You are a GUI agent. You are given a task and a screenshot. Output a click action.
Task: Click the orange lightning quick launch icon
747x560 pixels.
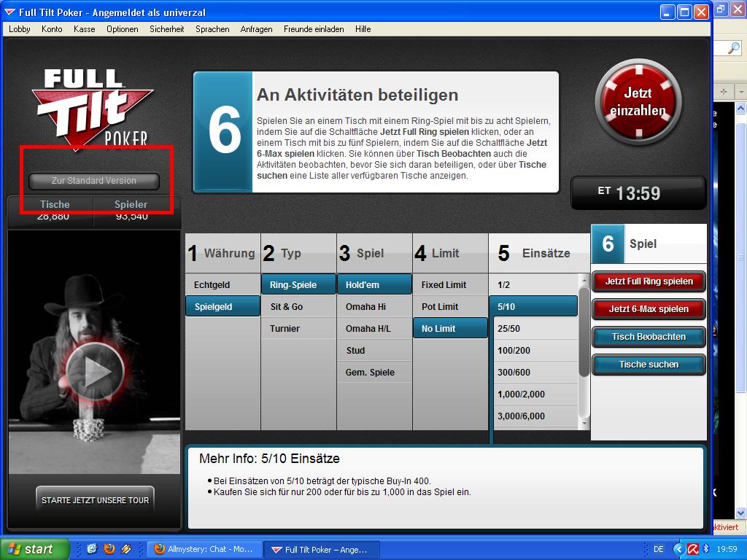[125, 549]
